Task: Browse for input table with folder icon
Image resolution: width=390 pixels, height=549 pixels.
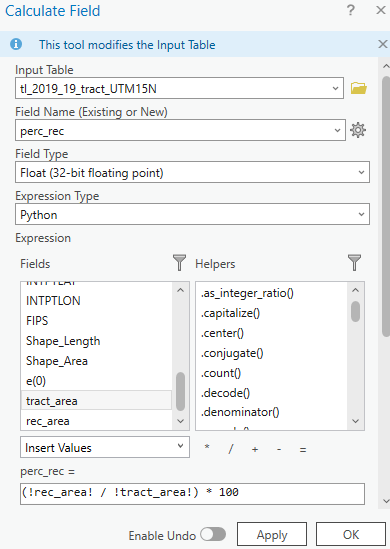Action: 358,88
